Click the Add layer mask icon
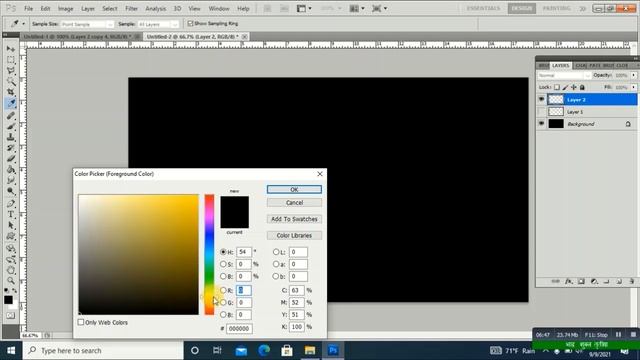This screenshot has width=640, height=360. pos(581,281)
